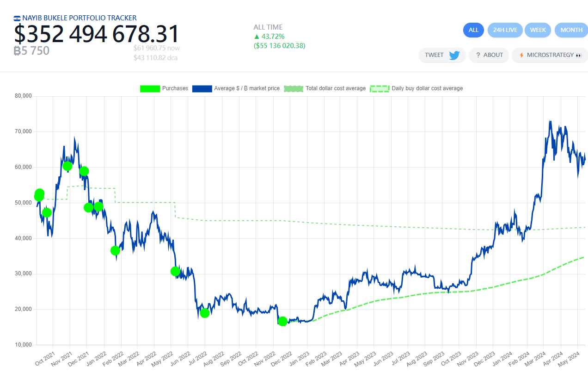Click the $352 494 678.31 portfolio value
This screenshot has height=379, width=588.
[x=96, y=34]
